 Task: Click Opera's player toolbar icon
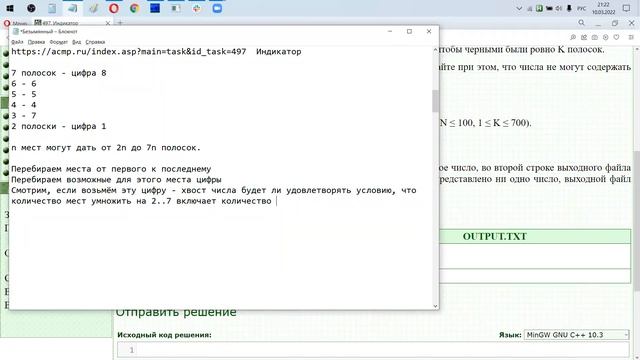tap(605, 37)
